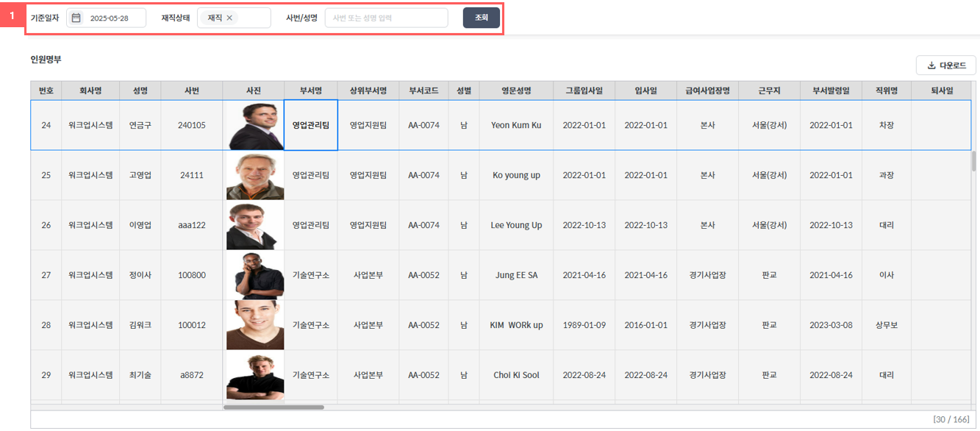Click English name Ko young up
Image resolution: width=980 pixels, height=431 pixels.
(x=516, y=175)
